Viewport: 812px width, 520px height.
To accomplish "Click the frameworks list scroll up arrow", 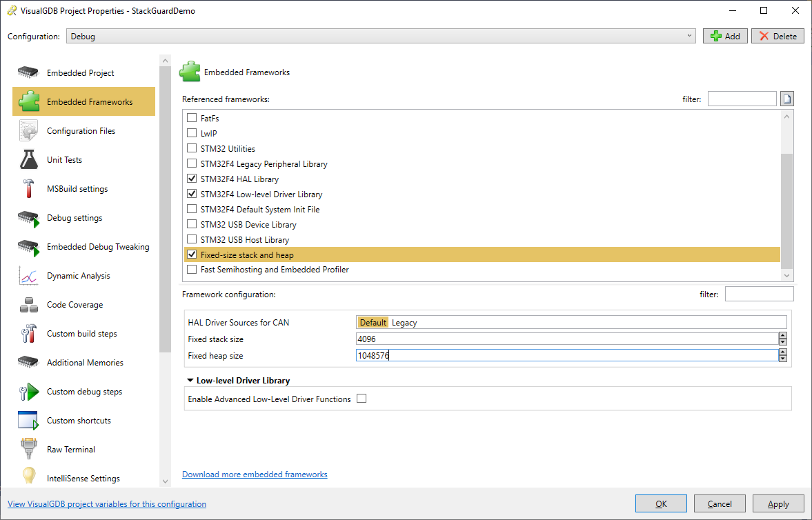I will click(x=786, y=117).
